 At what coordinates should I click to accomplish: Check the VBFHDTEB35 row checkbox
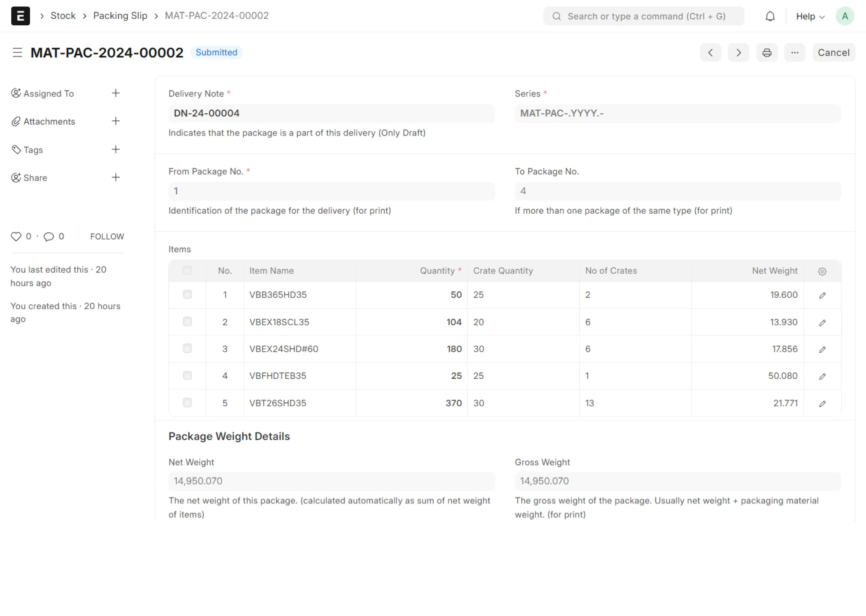[187, 376]
